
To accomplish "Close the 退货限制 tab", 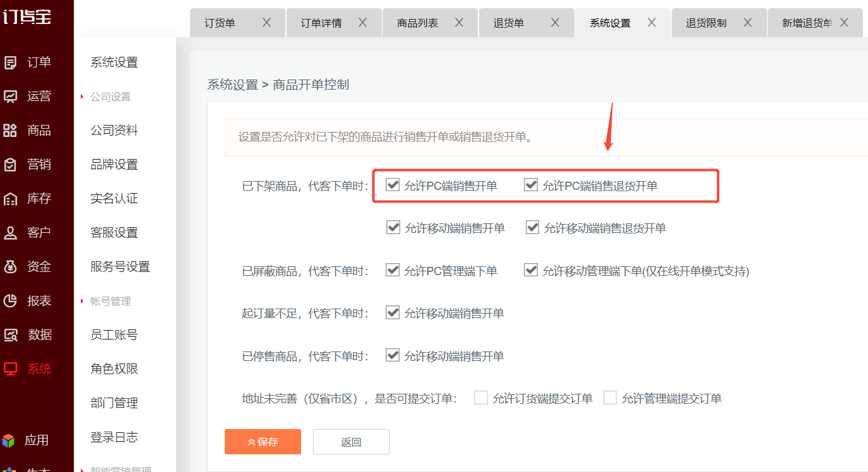I will [x=747, y=23].
